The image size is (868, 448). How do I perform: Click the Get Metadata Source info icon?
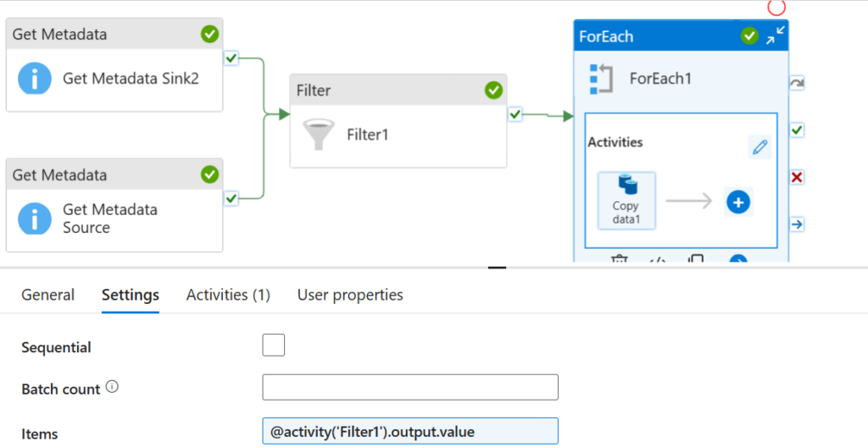pos(33,219)
